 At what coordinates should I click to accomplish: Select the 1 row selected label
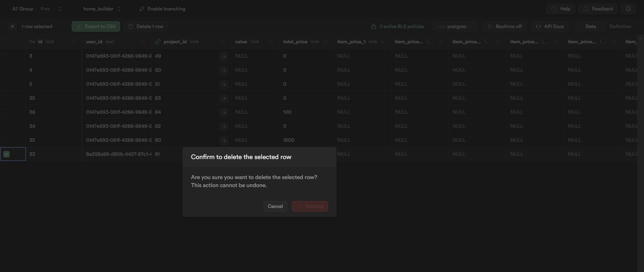(37, 26)
